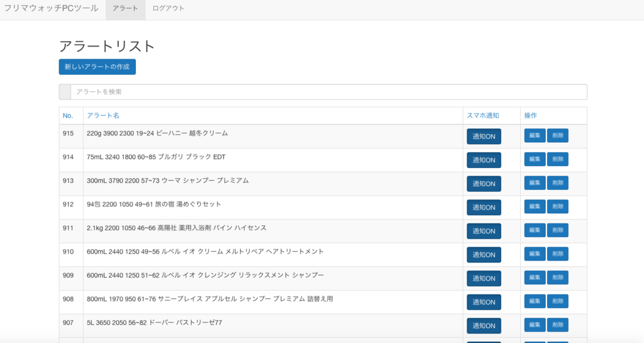This screenshot has width=644, height=343.
Task: Create a new alert with 新しいアラートの作成
Action: click(x=97, y=67)
